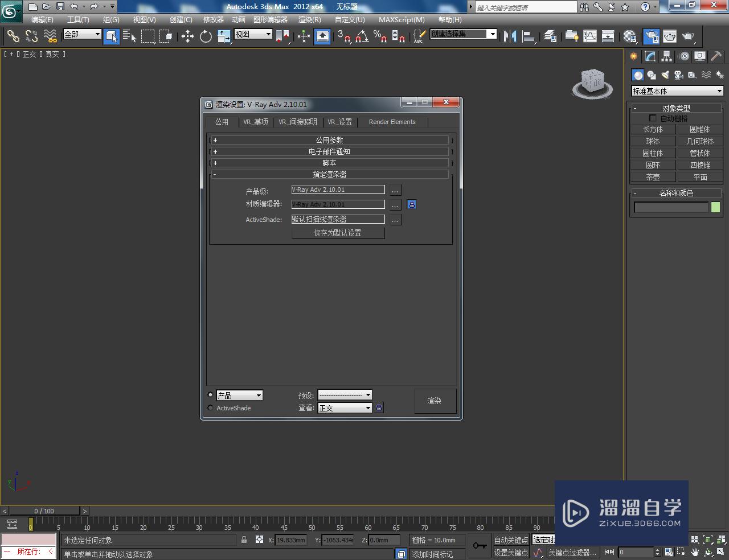This screenshot has width=729, height=560.
Task: Open Rendered Frame Window icon
Action: (x=670, y=36)
